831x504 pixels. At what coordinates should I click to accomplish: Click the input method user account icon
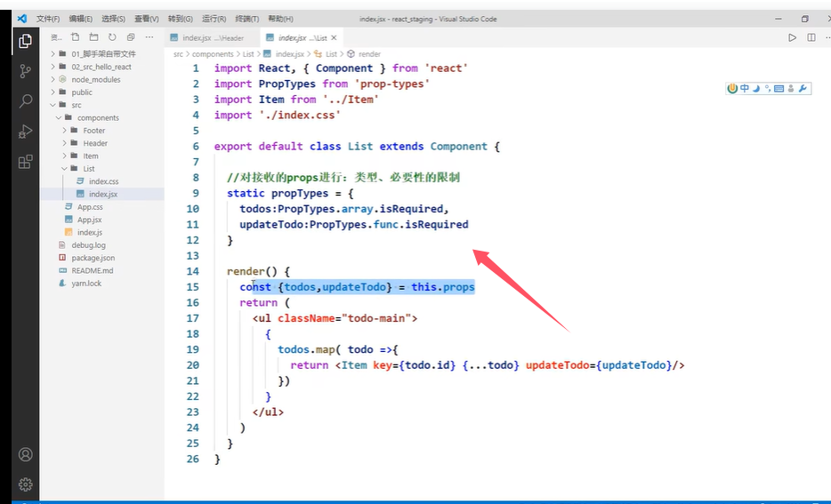coord(791,88)
